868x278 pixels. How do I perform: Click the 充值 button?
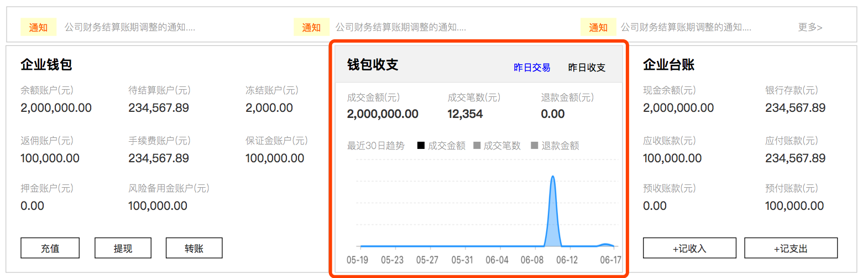[50, 248]
